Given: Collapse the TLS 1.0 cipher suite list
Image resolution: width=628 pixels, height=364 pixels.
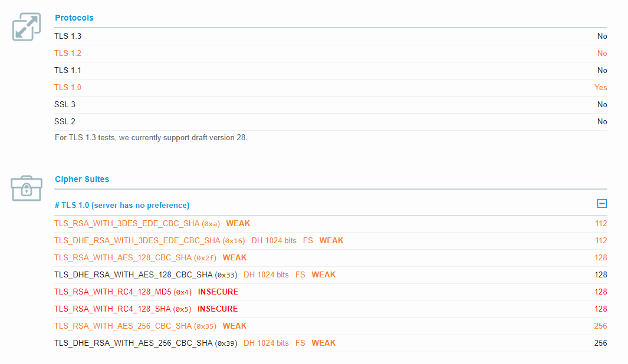Looking at the screenshot, I should tap(601, 204).
